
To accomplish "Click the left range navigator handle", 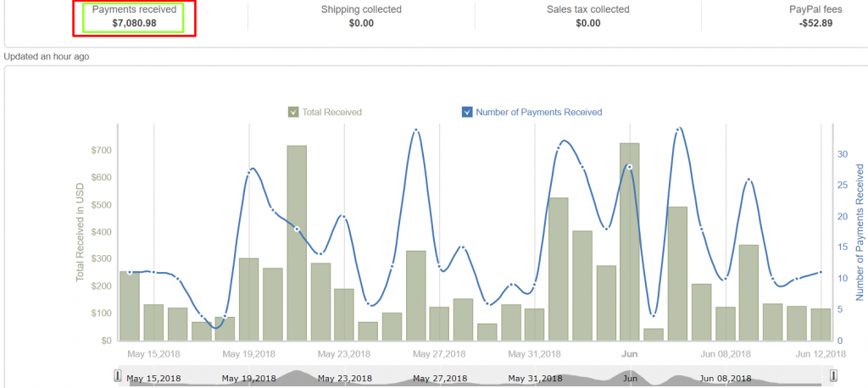I will tap(117, 375).
